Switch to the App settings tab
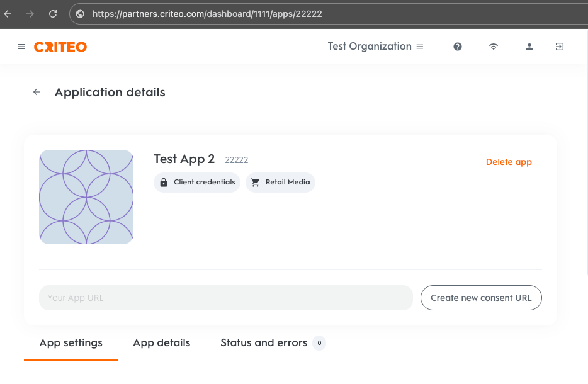The height and width of the screenshot is (384, 588). [71, 342]
